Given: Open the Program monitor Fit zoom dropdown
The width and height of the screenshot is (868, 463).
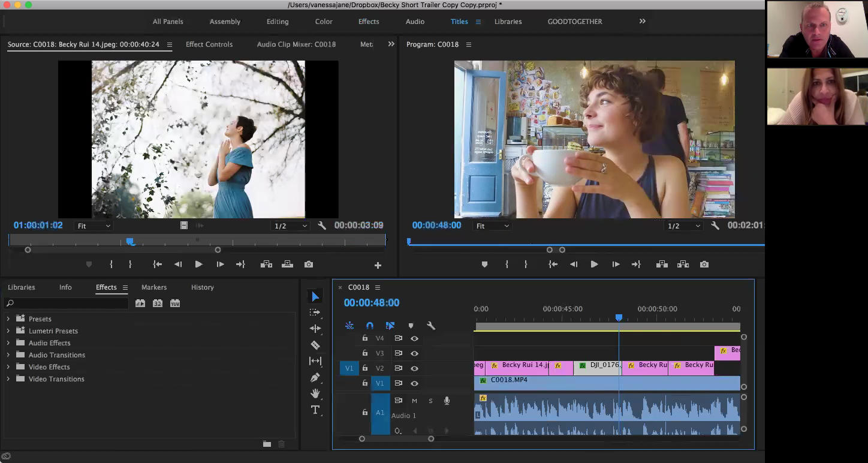Looking at the screenshot, I should point(492,226).
